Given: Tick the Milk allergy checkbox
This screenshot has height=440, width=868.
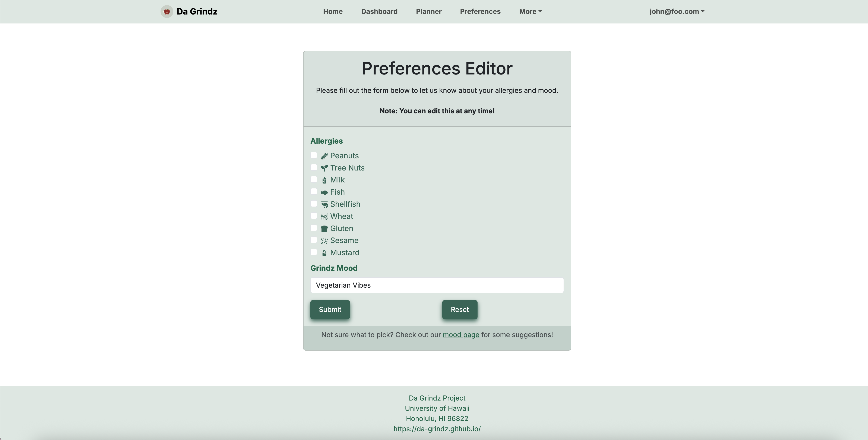Looking at the screenshot, I should pos(314,180).
